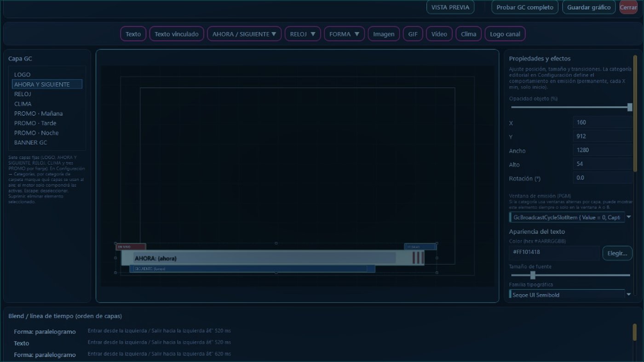Click the color hex #FF101418 field
644x362 pixels.
[x=554, y=253]
